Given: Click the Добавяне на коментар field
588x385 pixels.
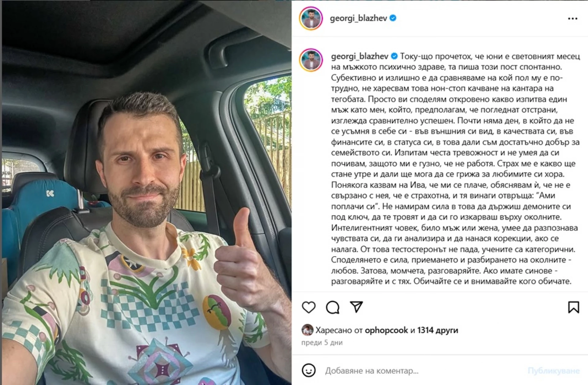Looking at the screenshot, I should [423, 371].
